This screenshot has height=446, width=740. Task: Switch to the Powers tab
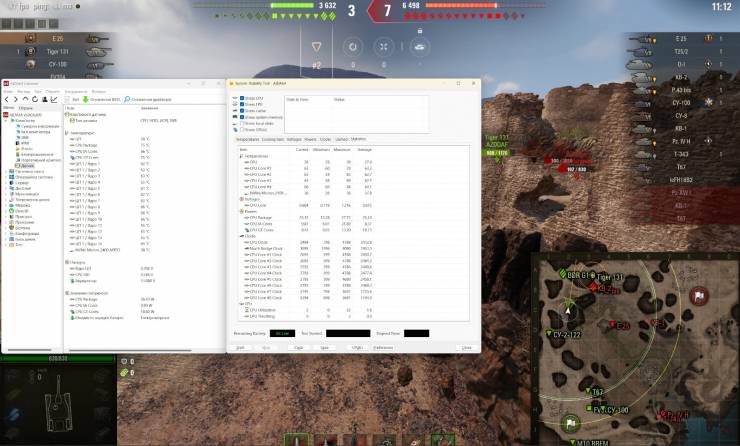[311, 140]
